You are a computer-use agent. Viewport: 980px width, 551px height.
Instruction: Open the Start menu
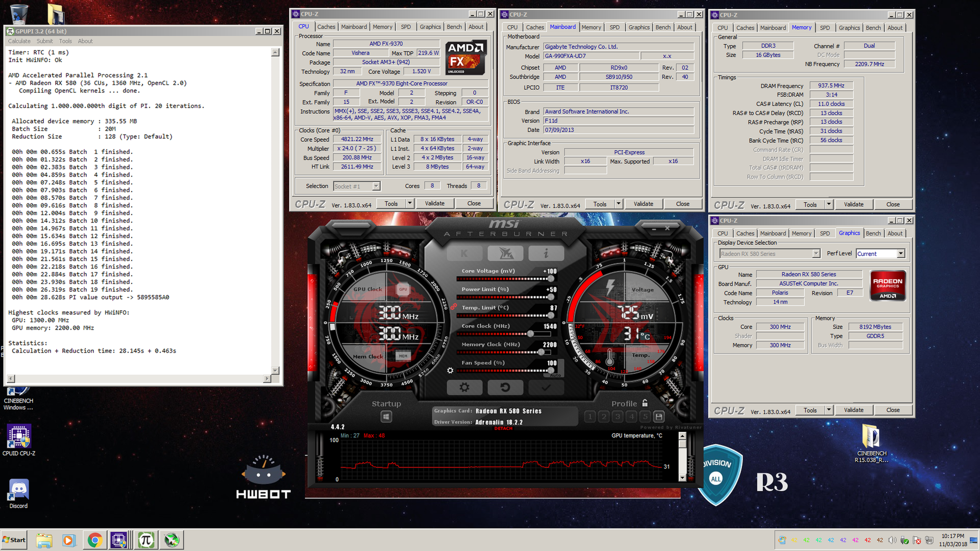(x=14, y=540)
